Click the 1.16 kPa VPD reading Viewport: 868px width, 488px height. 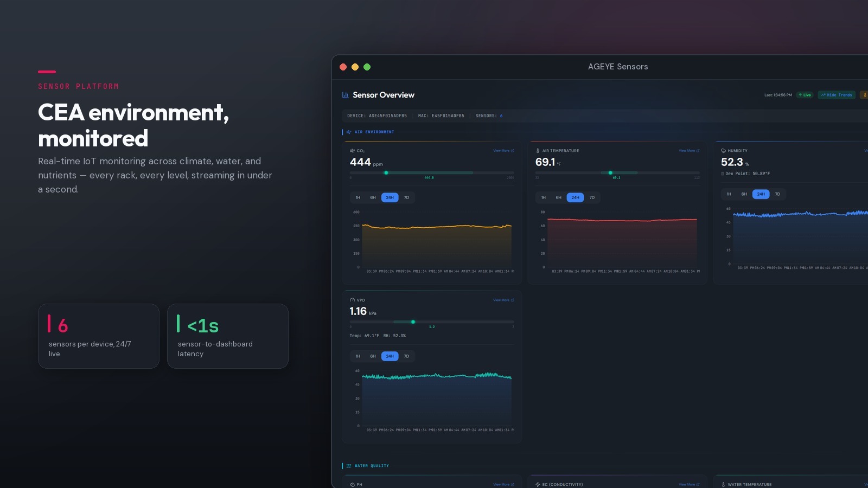click(x=363, y=311)
